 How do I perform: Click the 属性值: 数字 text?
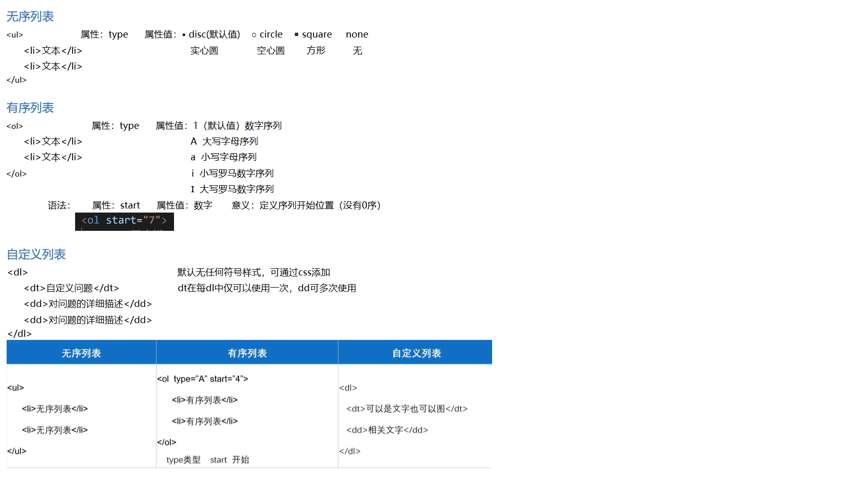(184, 205)
